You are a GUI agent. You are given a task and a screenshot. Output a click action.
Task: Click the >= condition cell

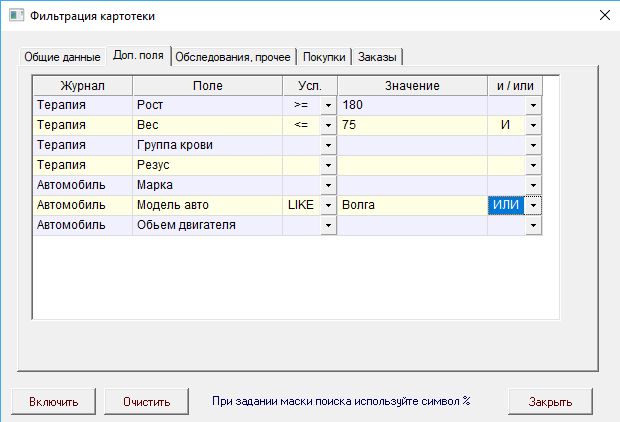301,106
